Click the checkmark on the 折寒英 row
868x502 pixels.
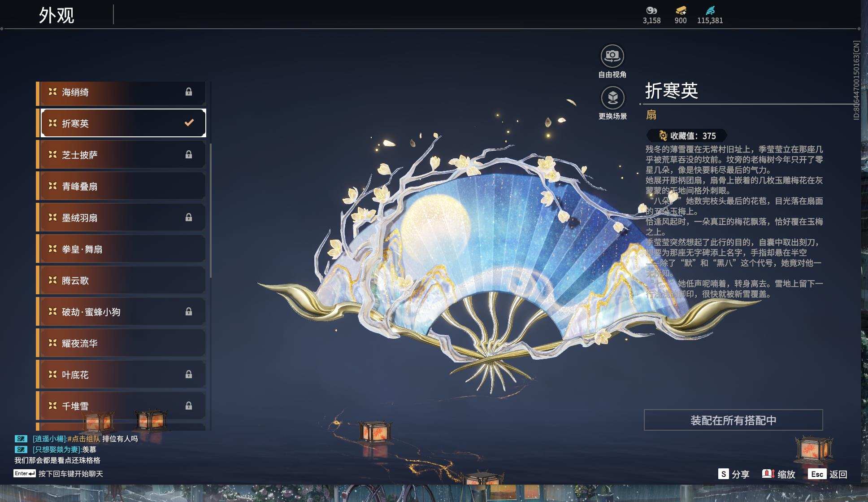[x=189, y=122]
